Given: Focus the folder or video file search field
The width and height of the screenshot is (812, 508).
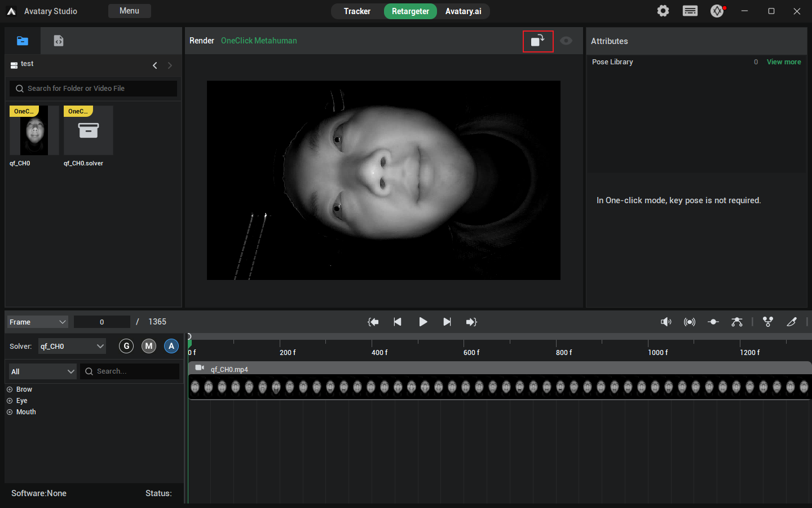Looking at the screenshot, I should [x=93, y=89].
